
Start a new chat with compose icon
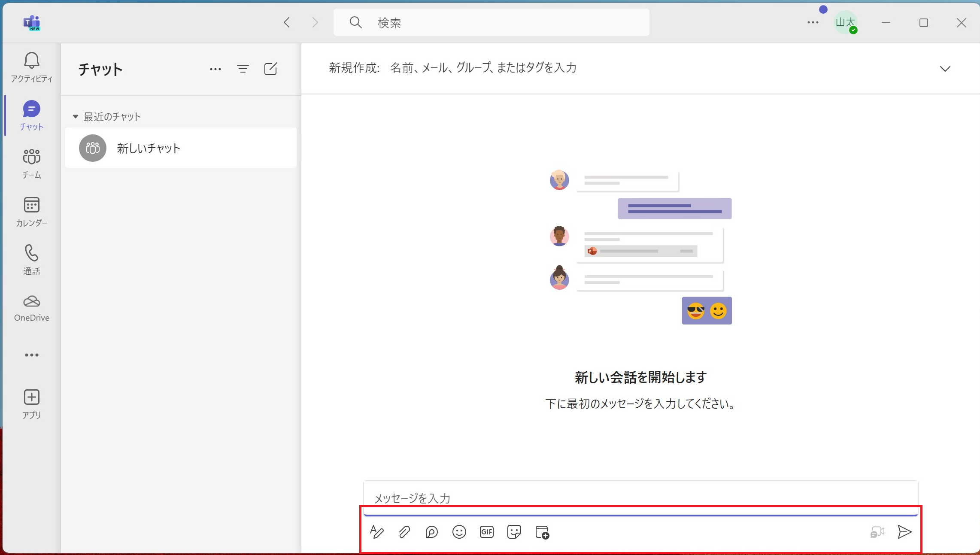(270, 69)
